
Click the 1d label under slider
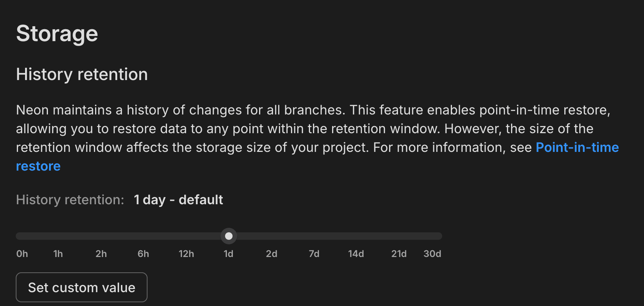point(228,254)
